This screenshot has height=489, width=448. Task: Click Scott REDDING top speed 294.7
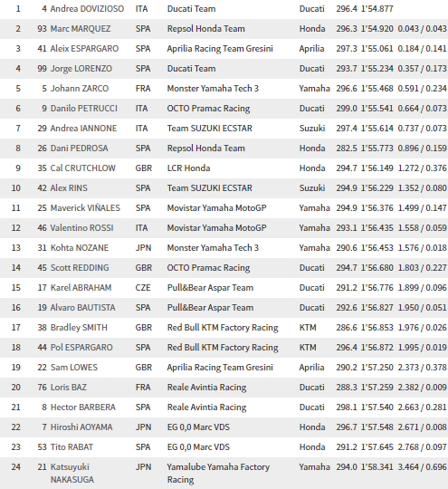pos(347,268)
